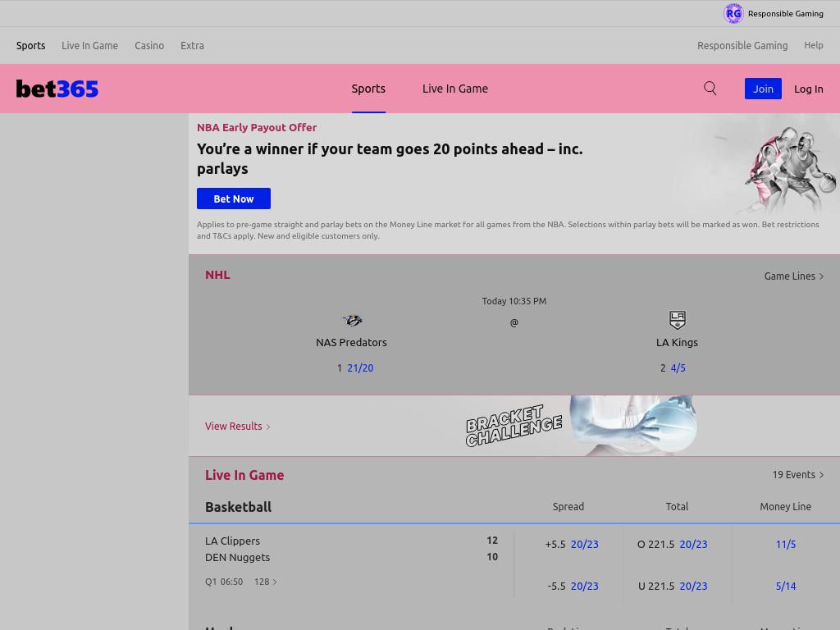Click the Join button

point(763,89)
